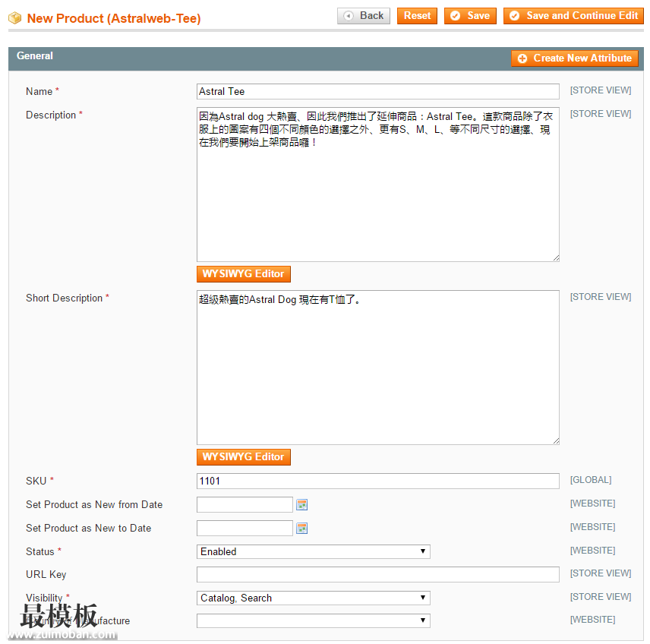Click into the Short Description textarea
The image size is (650, 644).
click(x=378, y=368)
